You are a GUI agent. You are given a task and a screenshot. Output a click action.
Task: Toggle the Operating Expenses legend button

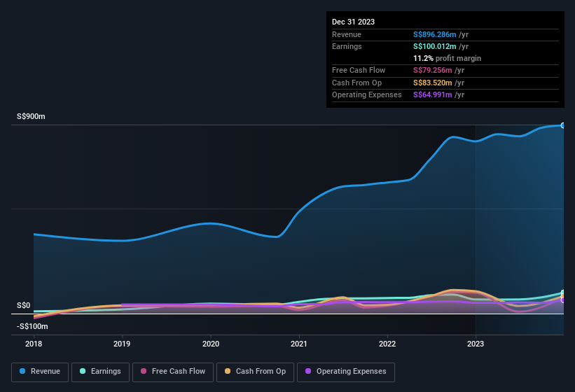(x=346, y=372)
